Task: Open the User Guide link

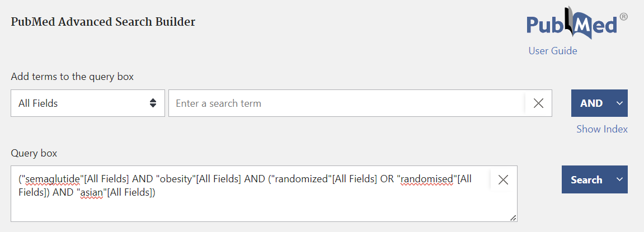Action: 552,51
